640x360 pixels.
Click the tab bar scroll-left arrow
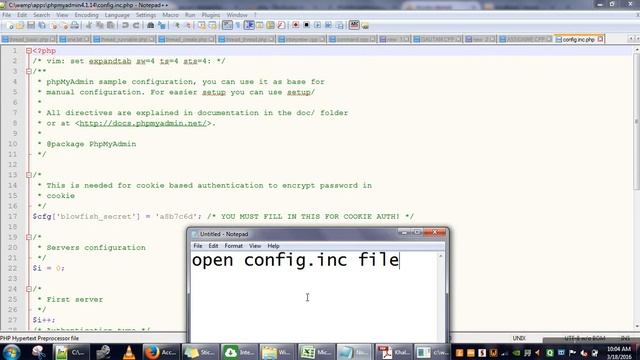pyautogui.click(x=631, y=39)
